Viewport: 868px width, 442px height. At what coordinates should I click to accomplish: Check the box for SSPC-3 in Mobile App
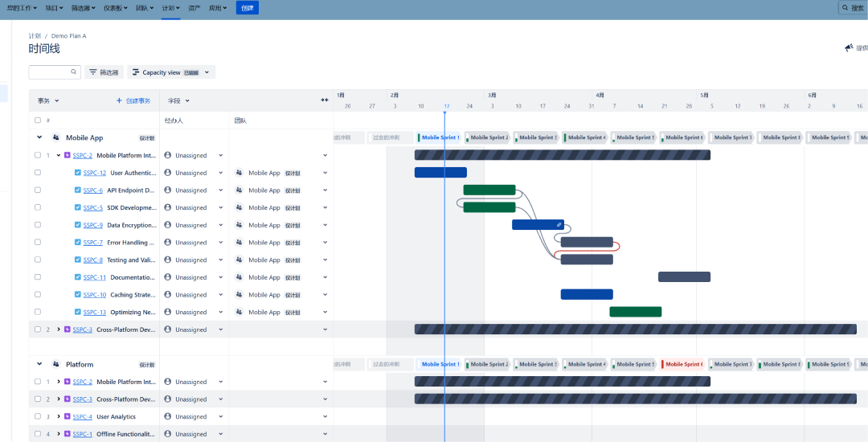tap(38, 329)
